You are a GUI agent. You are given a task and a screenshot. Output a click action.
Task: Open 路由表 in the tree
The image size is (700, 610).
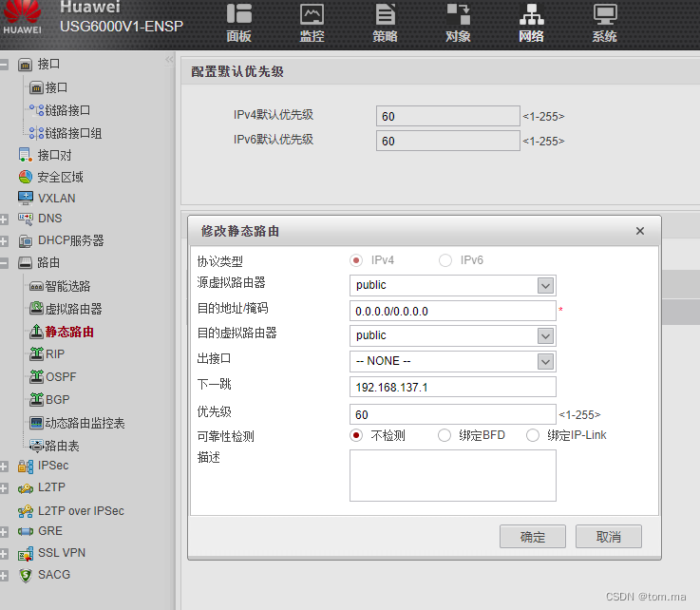coord(62,446)
